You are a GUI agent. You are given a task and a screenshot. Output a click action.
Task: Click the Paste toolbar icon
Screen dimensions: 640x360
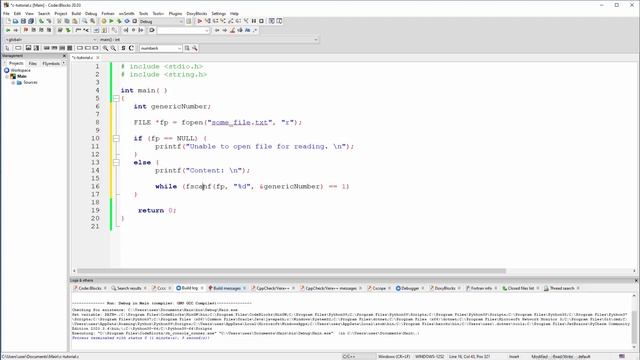75,21
